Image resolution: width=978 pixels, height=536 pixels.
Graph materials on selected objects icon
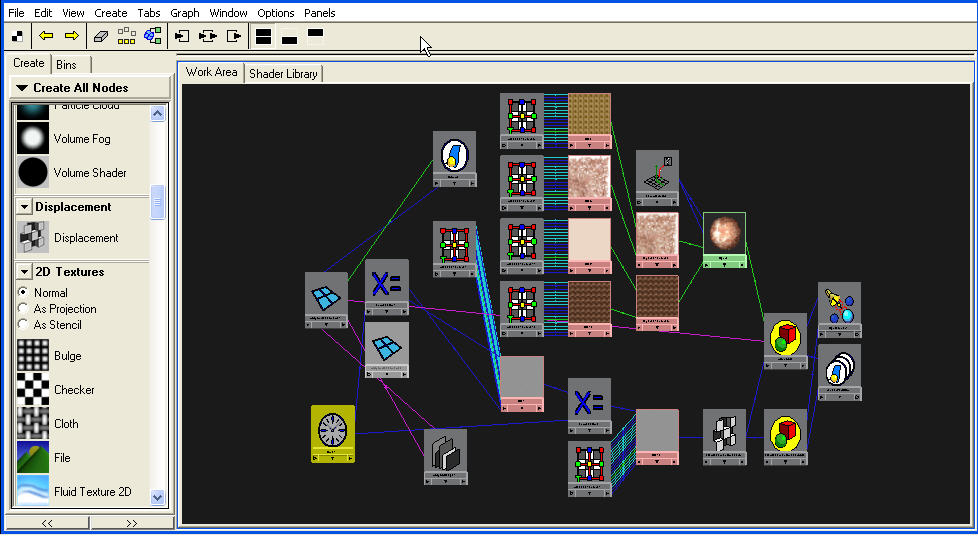click(x=153, y=36)
